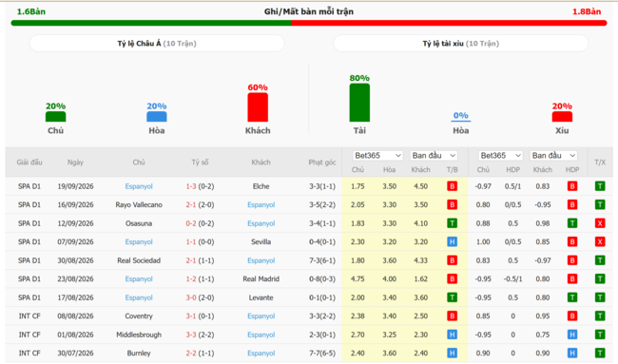
Task: Select the Tỷ lệ Châu Á tab
Action: [x=157, y=44]
